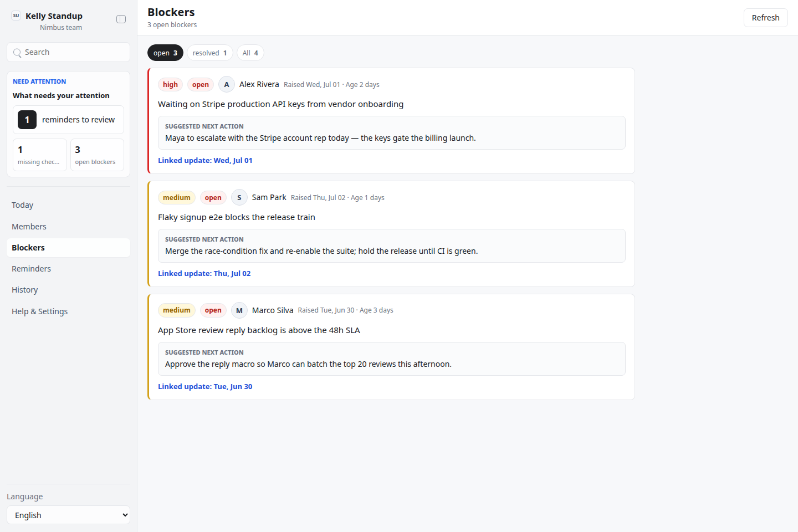
Task: Toggle the sidebar collapse icon
Action: pos(121,19)
